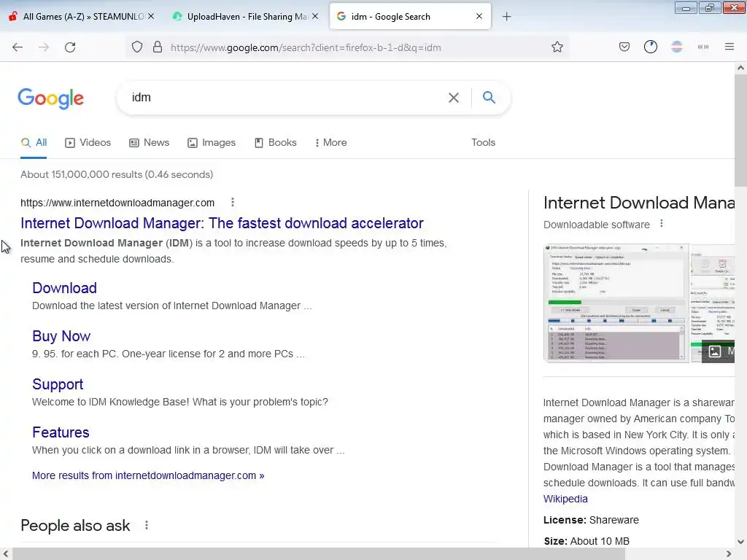Click the scroll left arrow of horizontal scrollbar
Screen dimensions: 747x560
click(x=6, y=554)
